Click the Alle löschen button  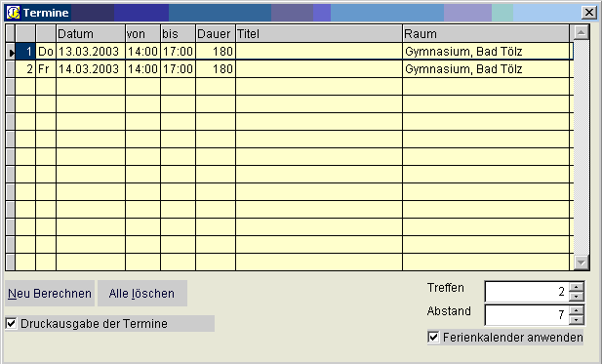point(142,294)
